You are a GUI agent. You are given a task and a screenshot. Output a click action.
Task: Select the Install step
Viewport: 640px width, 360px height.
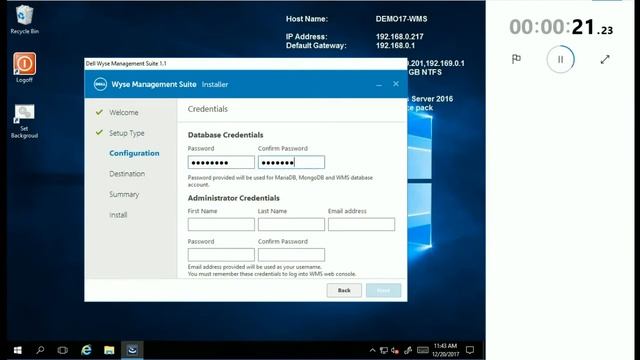[118, 215]
